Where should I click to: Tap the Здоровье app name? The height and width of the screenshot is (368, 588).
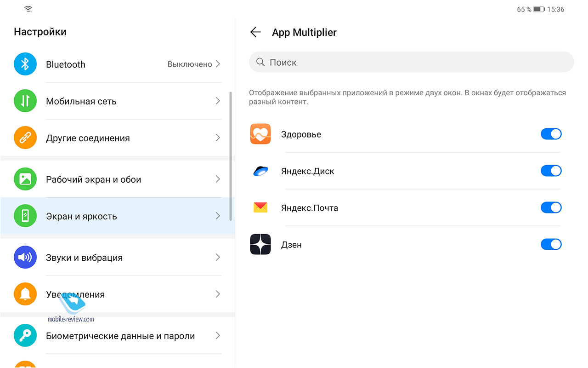tap(301, 134)
